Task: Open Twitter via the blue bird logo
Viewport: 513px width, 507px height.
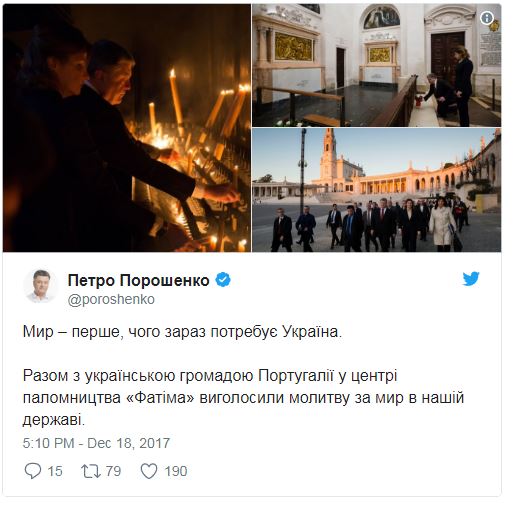Action: 471,279
